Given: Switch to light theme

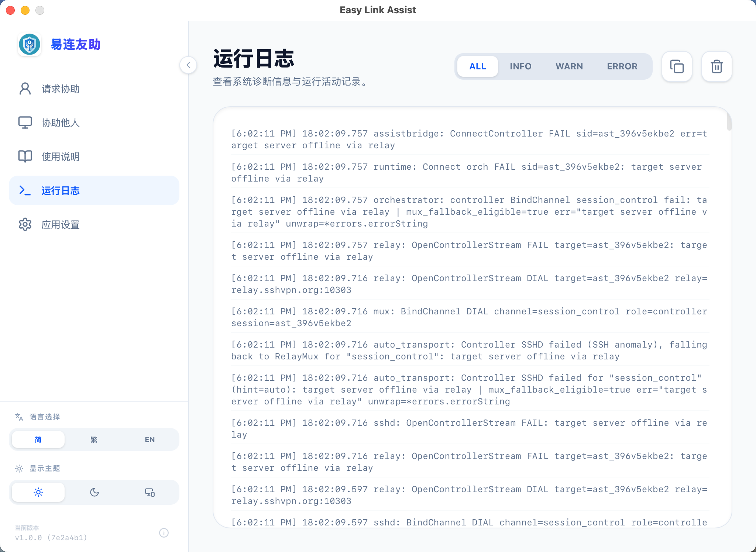Looking at the screenshot, I should click(38, 492).
